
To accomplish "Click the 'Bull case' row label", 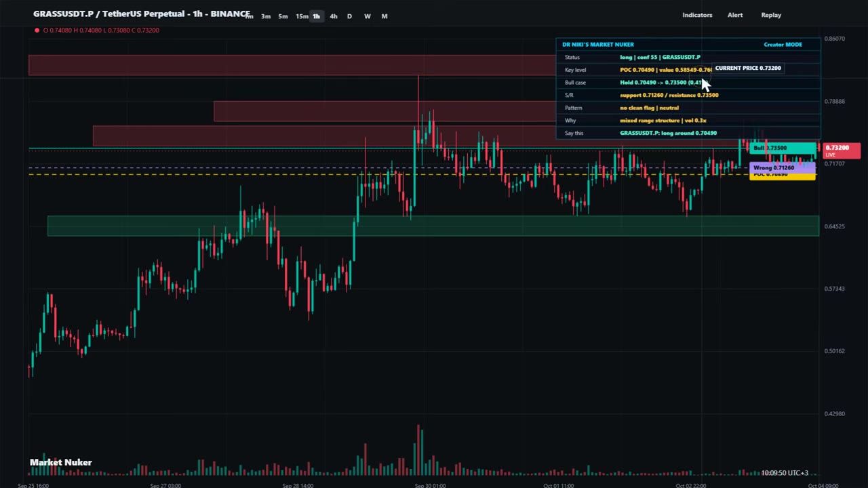I will point(575,83).
